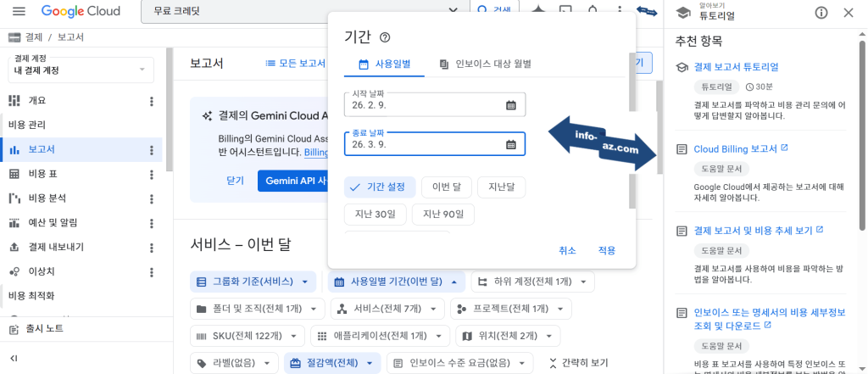This screenshot has width=868, height=374.
Task: Collapse the 사용일별 기간(이번 달) dropdown
Action: pyautogui.click(x=397, y=282)
